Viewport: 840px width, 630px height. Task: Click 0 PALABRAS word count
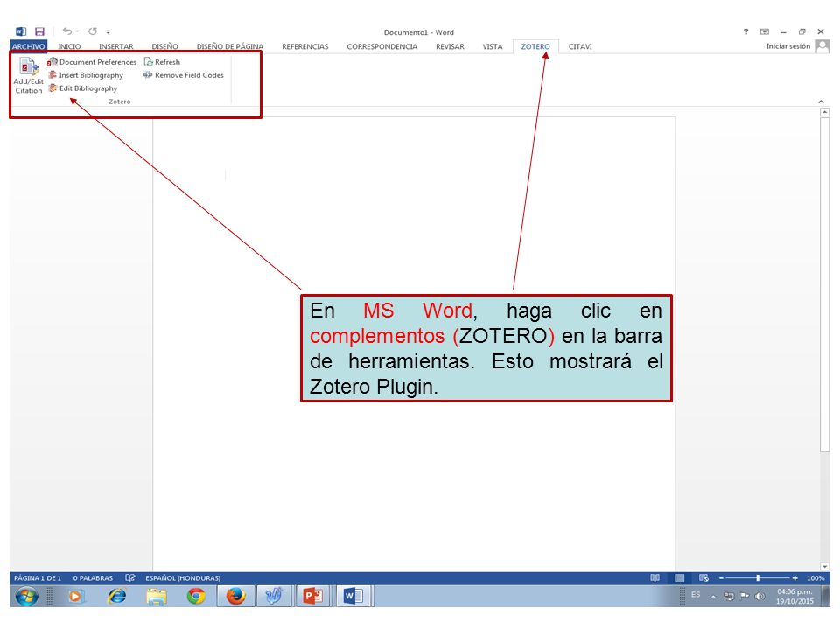pos(94,578)
